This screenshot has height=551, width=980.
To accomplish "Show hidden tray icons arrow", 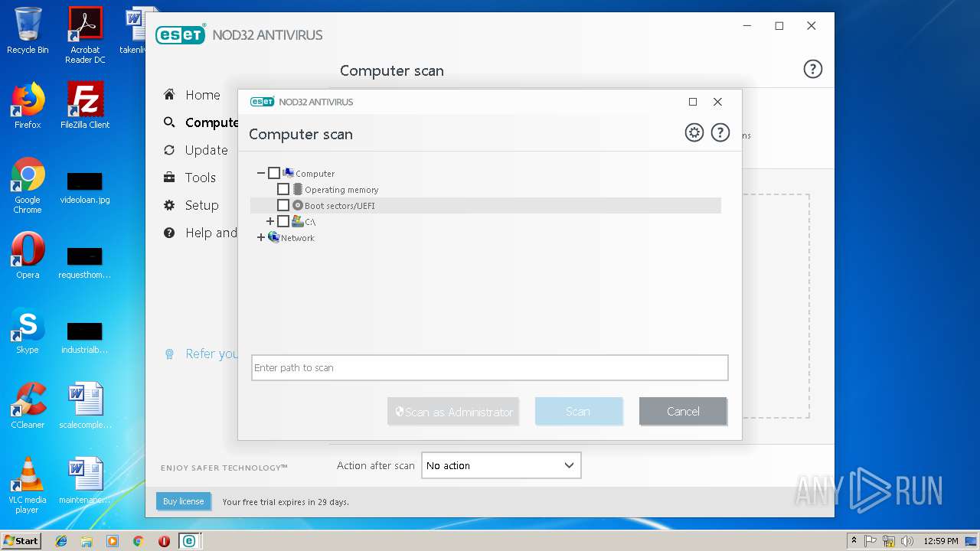I will pos(854,541).
